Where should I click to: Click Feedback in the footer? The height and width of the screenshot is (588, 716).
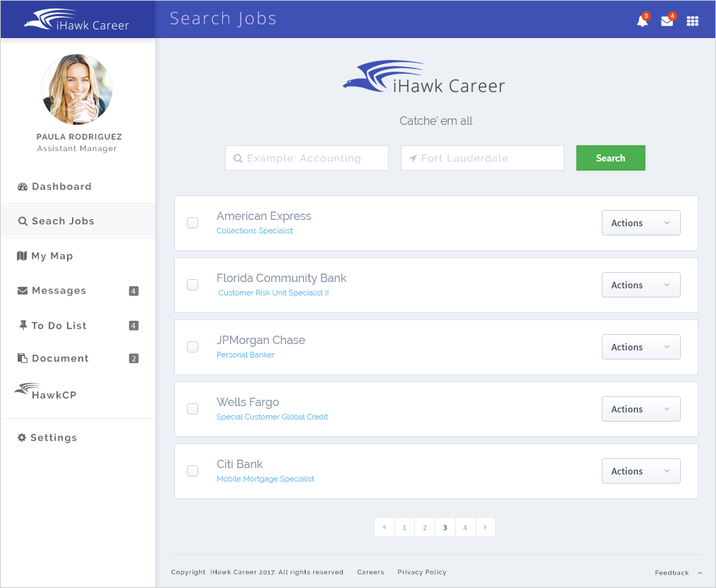coord(672,572)
